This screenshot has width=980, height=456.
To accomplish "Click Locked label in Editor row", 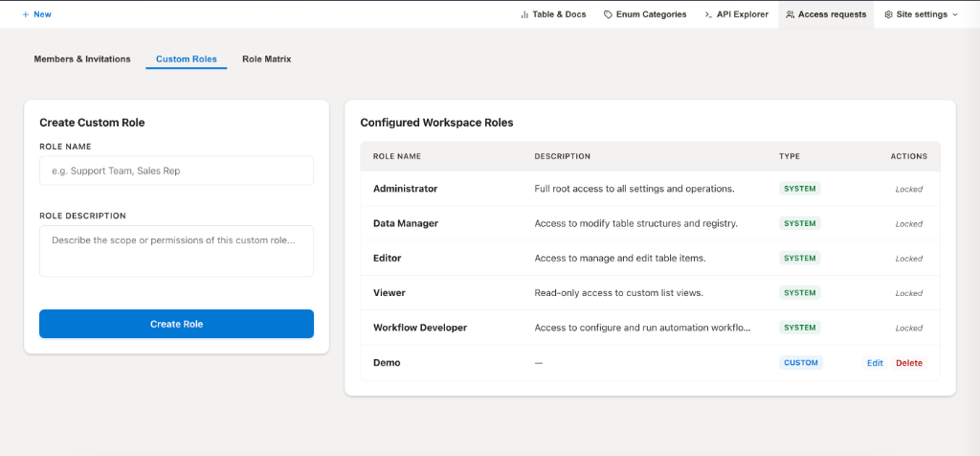I will 909,259.
